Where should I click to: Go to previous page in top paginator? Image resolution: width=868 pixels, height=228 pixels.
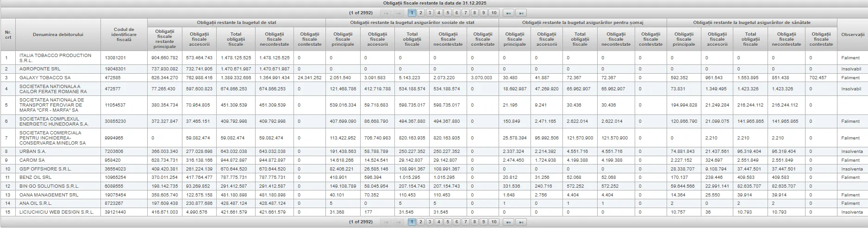click(x=399, y=13)
